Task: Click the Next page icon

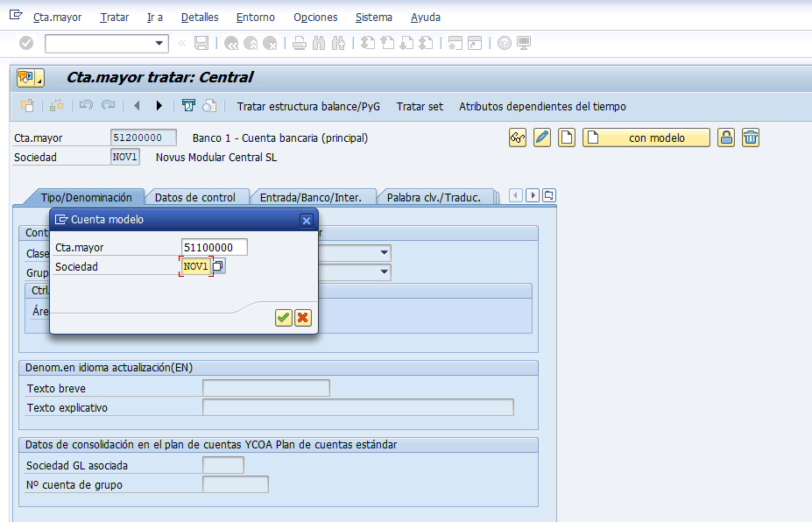Action: pyautogui.click(x=407, y=43)
